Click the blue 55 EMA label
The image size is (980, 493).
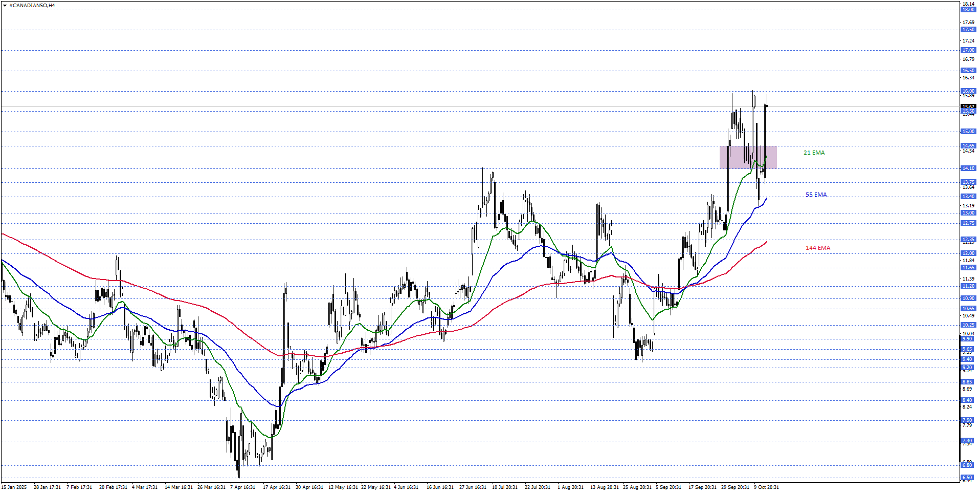pyautogui.click(x=816, y=195)
